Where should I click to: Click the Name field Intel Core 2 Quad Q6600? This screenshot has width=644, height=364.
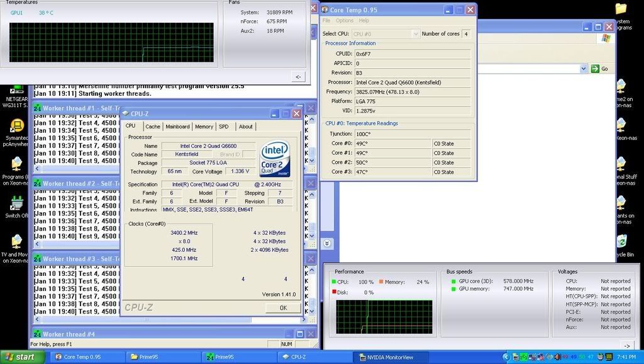click(x=208, y=146)
